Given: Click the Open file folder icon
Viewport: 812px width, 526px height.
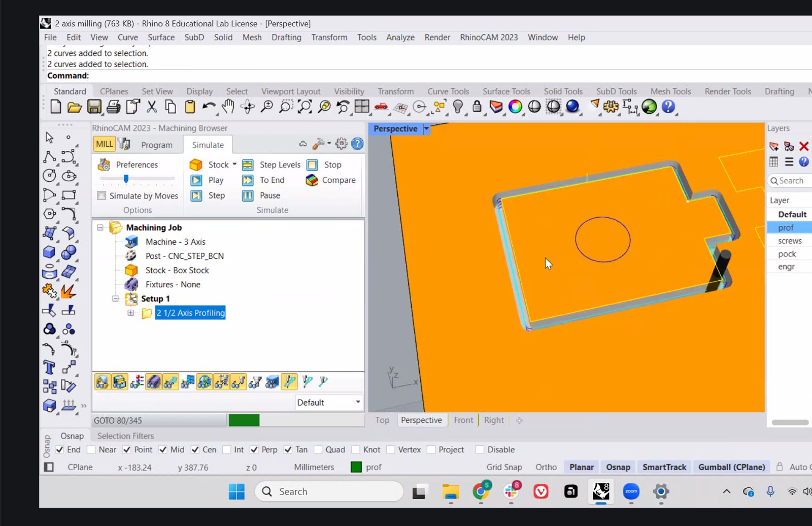Looking at the screenshot, I should 75,107.
